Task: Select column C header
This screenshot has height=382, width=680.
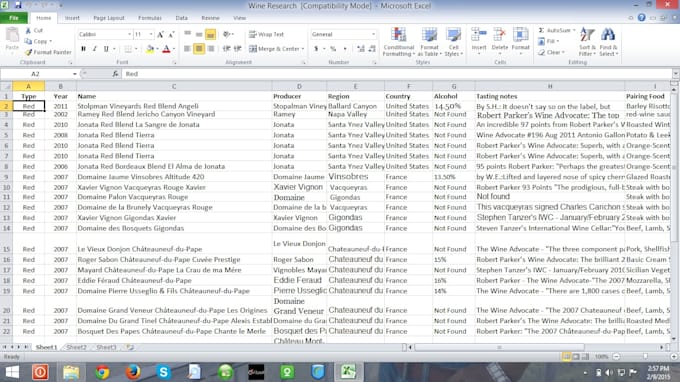Action: click(174, 86)
